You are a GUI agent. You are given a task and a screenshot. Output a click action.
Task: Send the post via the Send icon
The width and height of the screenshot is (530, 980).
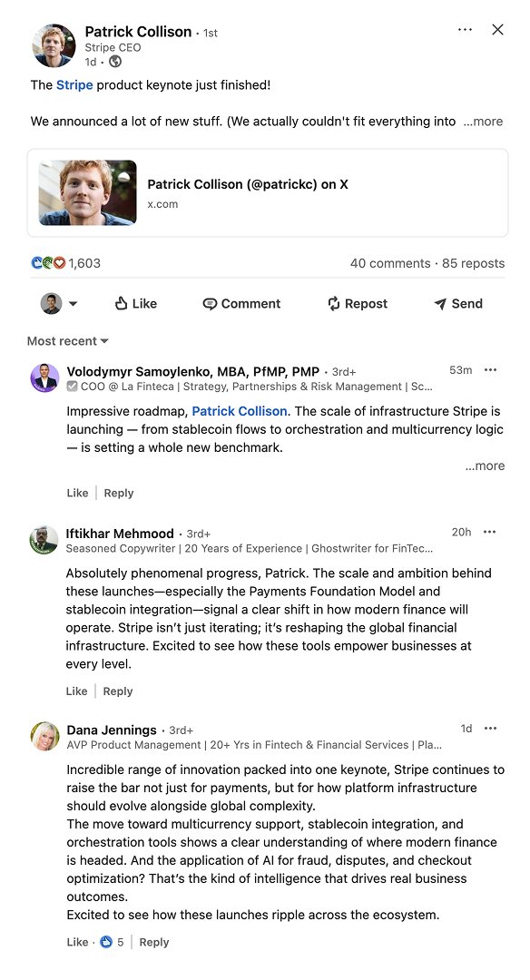458,304
